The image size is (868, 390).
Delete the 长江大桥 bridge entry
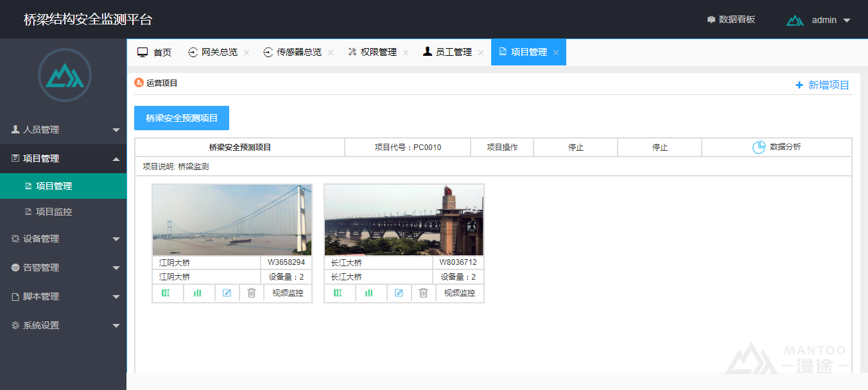[423, 293]
